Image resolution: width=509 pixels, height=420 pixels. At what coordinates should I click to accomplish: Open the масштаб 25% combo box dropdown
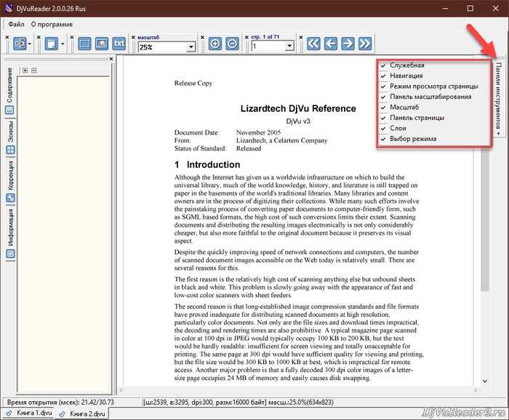point(191,47)
